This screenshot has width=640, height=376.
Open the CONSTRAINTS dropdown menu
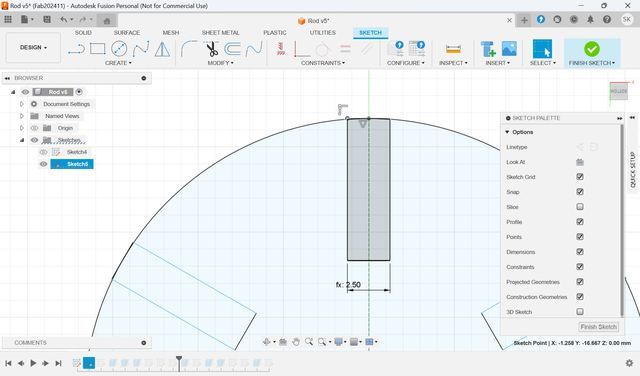pos(323,63)
